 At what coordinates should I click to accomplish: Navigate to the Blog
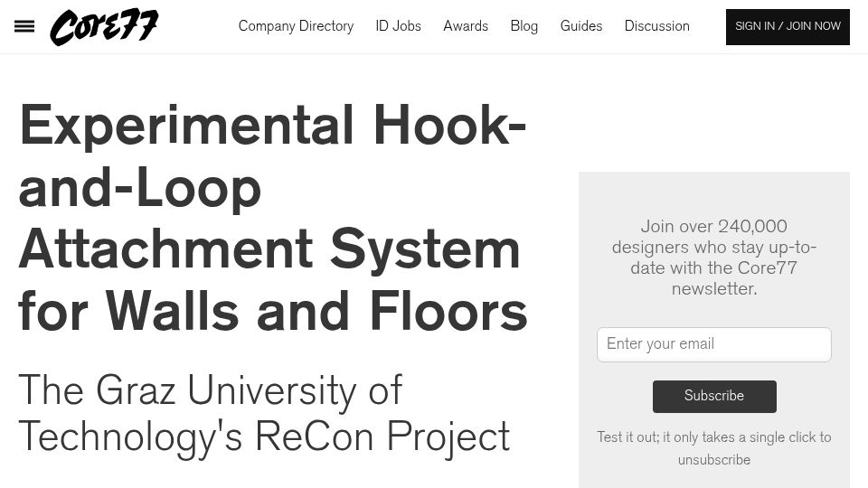524,26
